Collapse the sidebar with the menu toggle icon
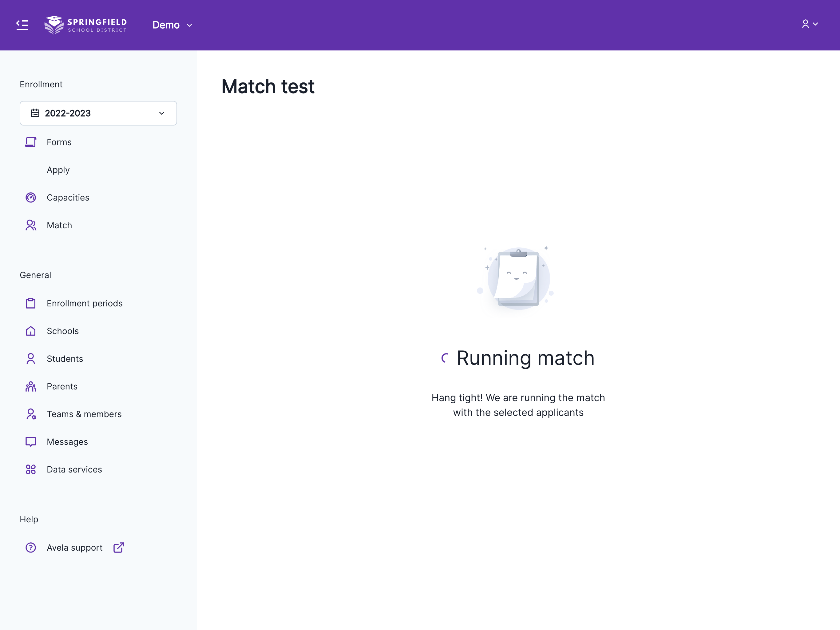Screen dimensions: 840x630 [22, 25]
